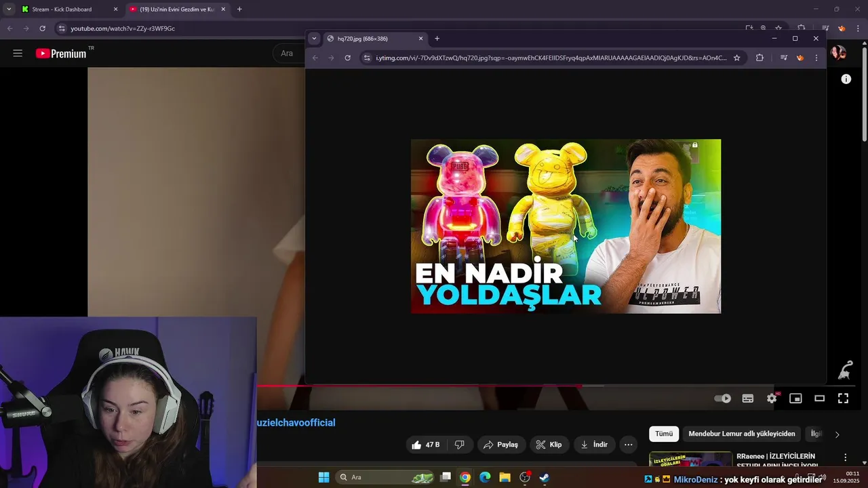Open uzielchavoofficial channel link
Screen dimensions: 868x488
point(296,422)
